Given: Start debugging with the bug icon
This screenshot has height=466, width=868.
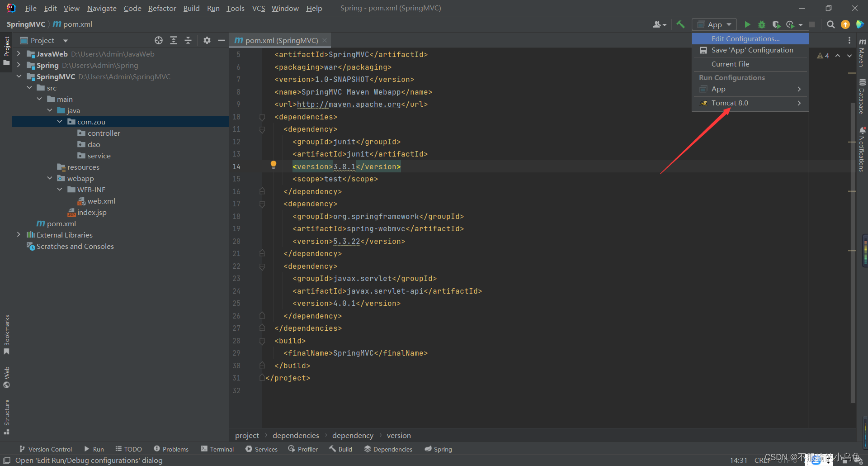Looking at the screenshot, I should click(x=762, y=24).
